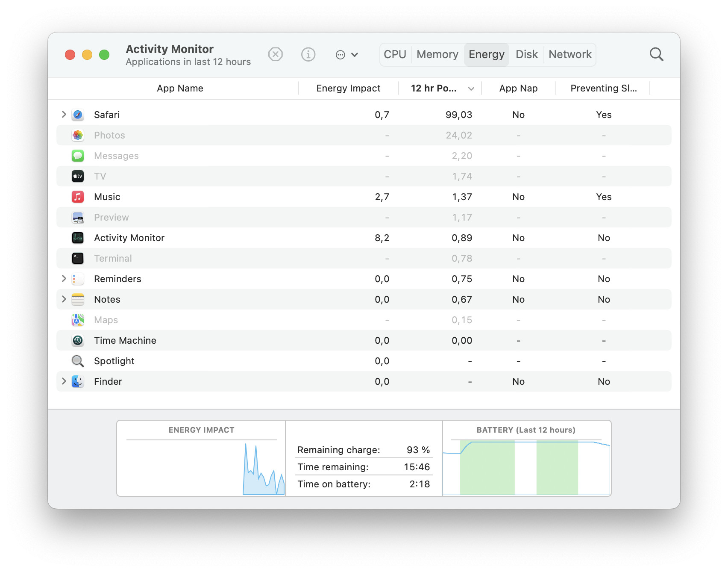Screen dimensions: 728x572
Task: Click the Reminders app icon
Action: click(78, 279)
